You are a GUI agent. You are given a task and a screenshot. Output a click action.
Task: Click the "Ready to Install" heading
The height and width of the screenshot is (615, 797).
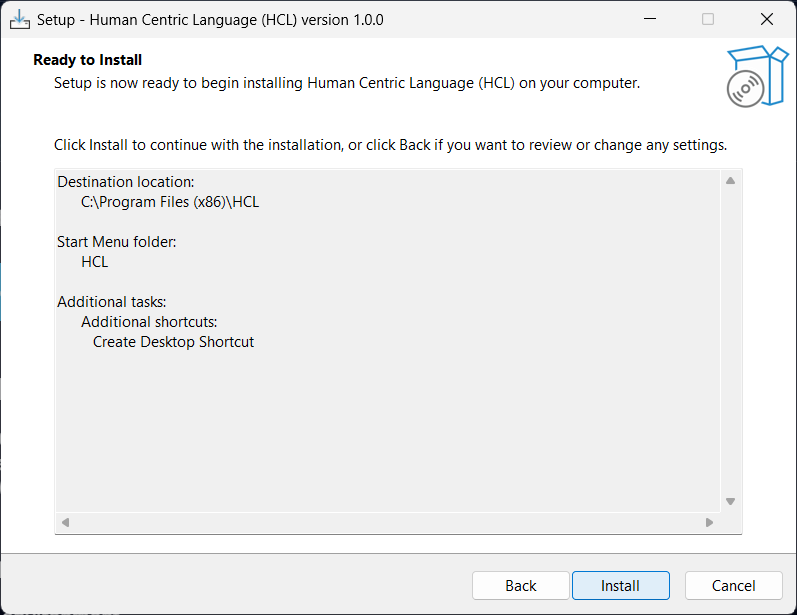click(88, 60)
